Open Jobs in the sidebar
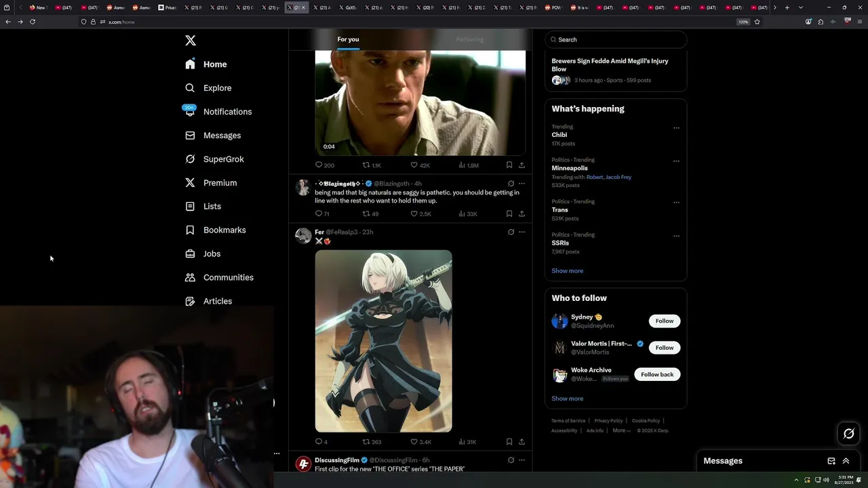Image resolution: width=868 pixels, height=488 pixels. (x=203, y=253)
